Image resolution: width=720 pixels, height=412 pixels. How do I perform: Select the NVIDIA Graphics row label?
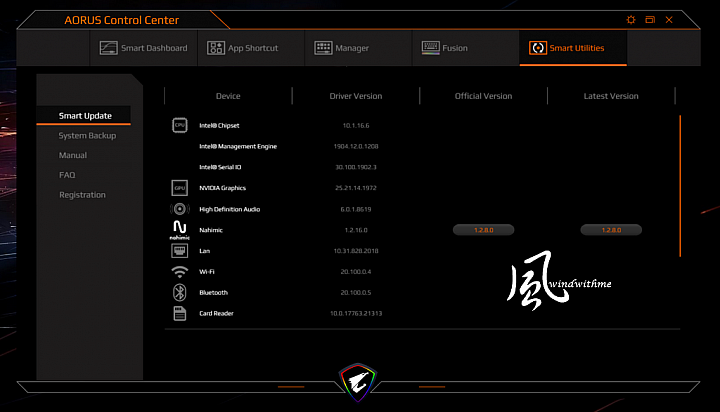coord(222,188)
